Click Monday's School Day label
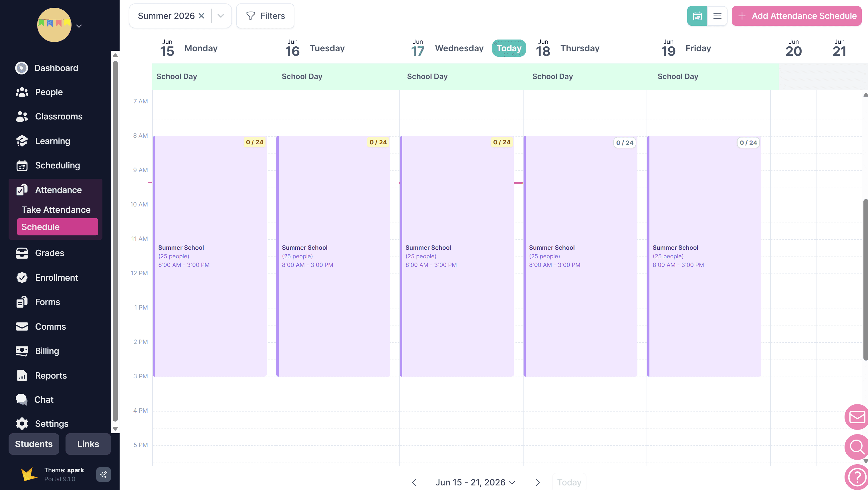This screenshot has width=868, height=490. pyautogui.click(x=177, y=76)
